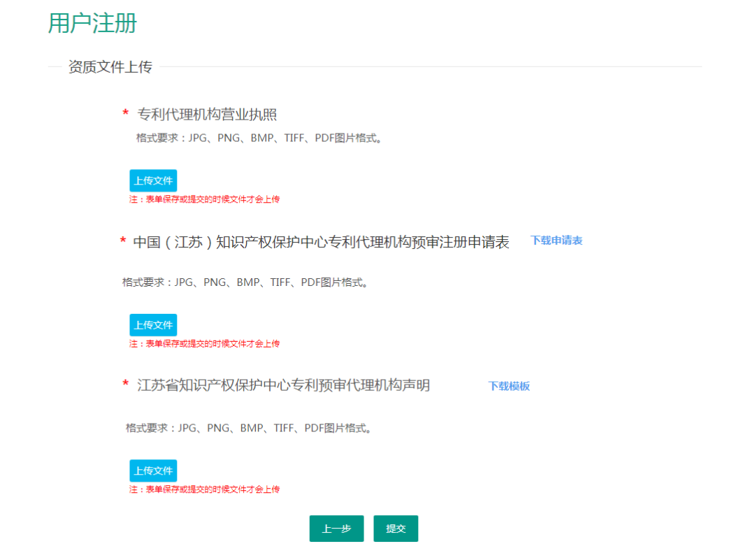Image resolution: width=755 pixels, height=560 pixels.
Task: Click the red asterisk beside 专利代理机构营业执照
Action: pyautogui.click(x=126, y=114)
